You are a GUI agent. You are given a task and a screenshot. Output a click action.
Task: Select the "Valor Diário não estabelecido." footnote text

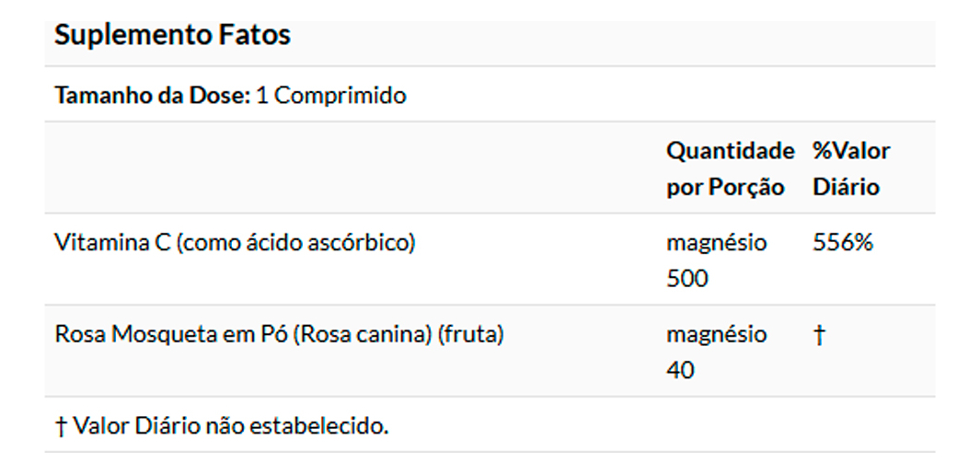tap(231, 427)
